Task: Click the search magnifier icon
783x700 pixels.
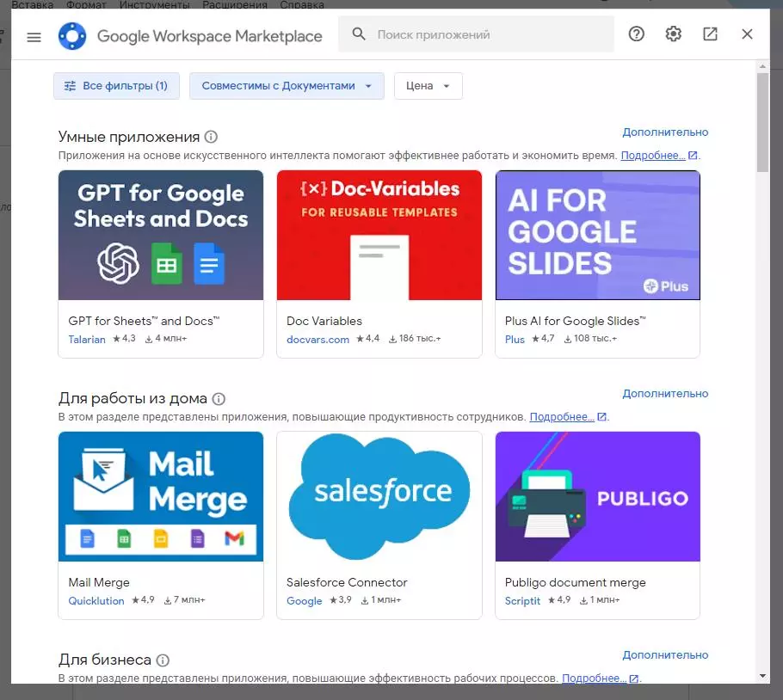Action: pos(358,34)
